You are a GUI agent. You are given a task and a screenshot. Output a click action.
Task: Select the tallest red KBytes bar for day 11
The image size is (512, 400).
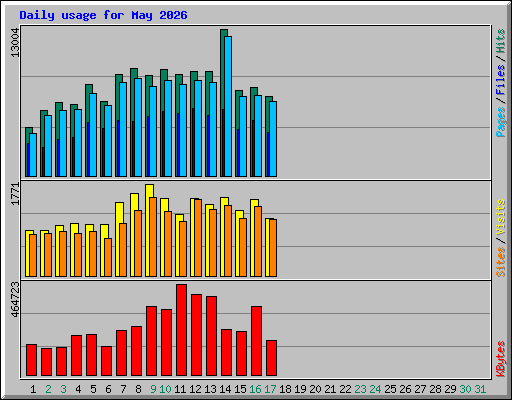coord(182,330)
